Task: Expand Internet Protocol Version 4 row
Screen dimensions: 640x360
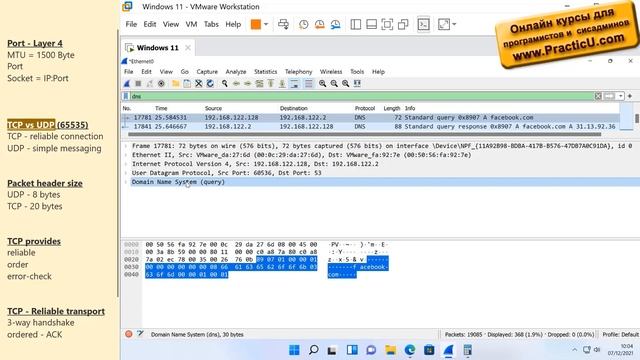Action: tap(126, 164)
